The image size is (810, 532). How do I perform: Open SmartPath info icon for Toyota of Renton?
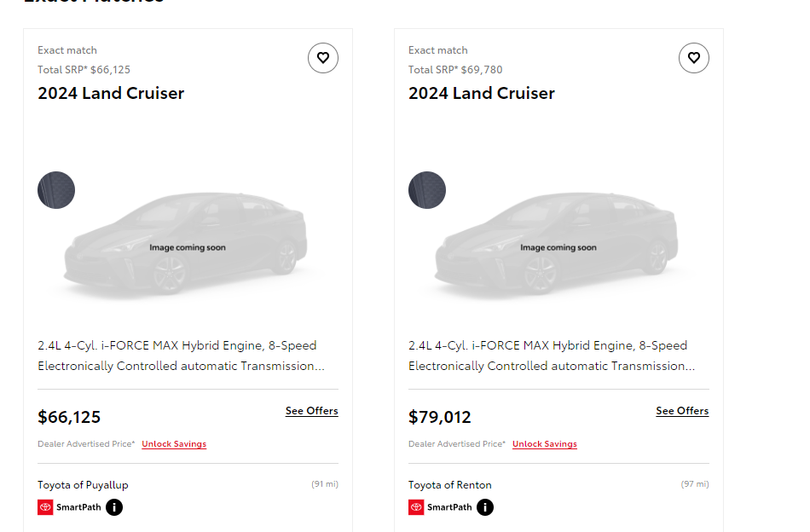485,507
